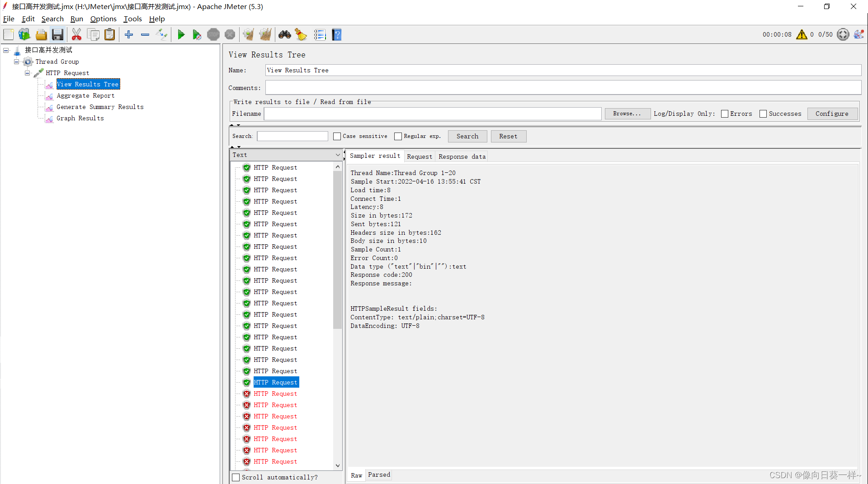Viewport: 868px width, 484px height.
Task: Click the Clear results broom icon
Action: click(x=248, y=35)
